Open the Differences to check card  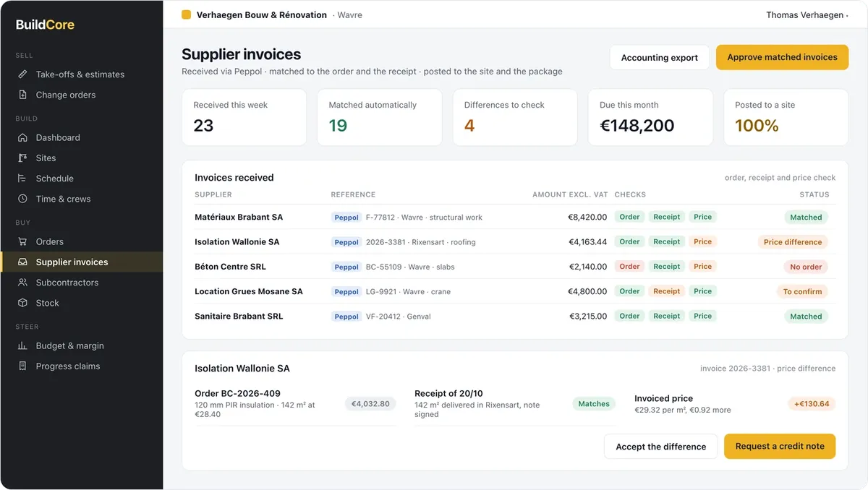point(515,117)
